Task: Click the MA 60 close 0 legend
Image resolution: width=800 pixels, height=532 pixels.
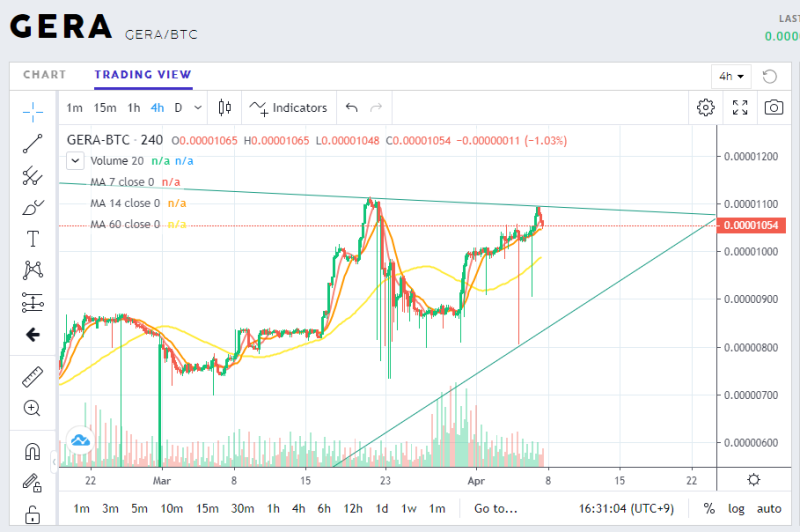Action: tap(125, 224)
